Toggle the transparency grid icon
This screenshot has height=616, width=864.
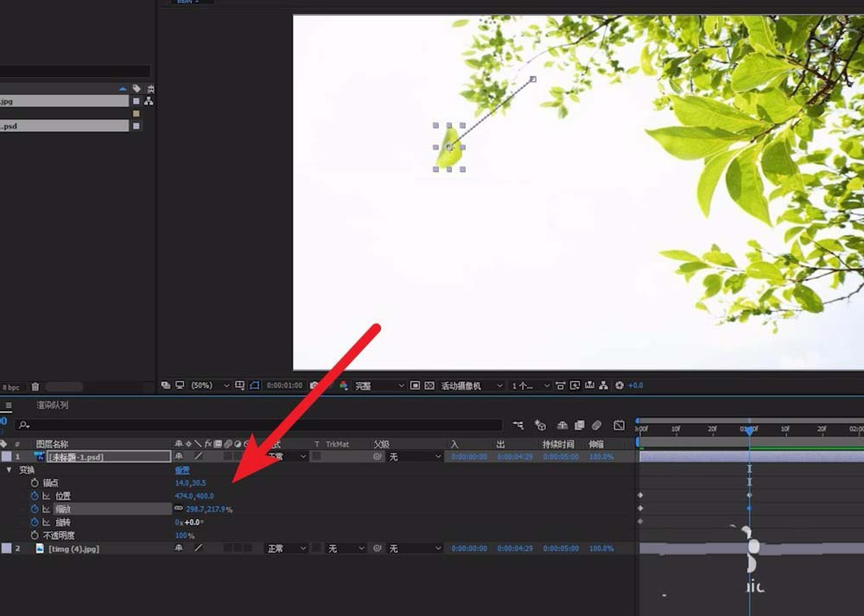pos(429,385)
